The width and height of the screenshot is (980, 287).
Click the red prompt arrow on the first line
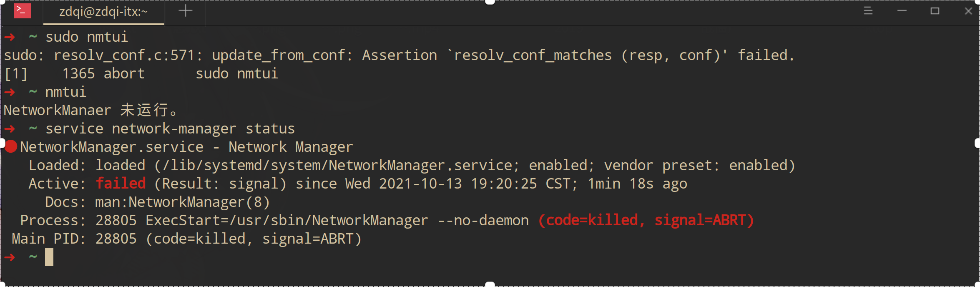click(x=10, y=37)
